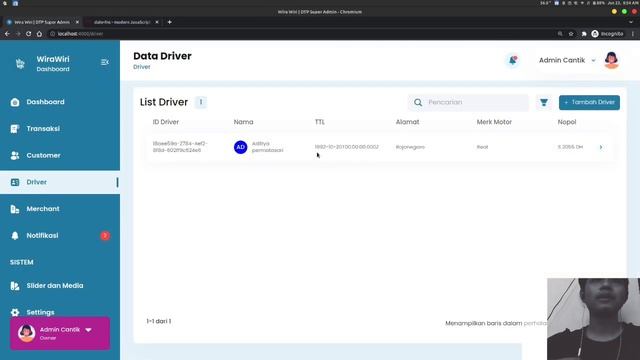The height and width of the screenshot is (360, 640).
Task: Switch to the first Wira Wiri browser tab
Action: pos(41,22)
